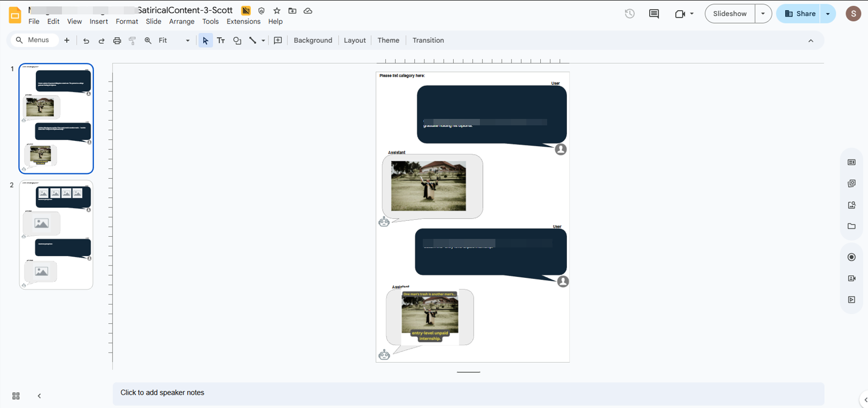Viewport: 868px width, 408px height.
Task: Collapse the filmstrip panel arrow
Action: pyautogui.click(x=40, y=396)
